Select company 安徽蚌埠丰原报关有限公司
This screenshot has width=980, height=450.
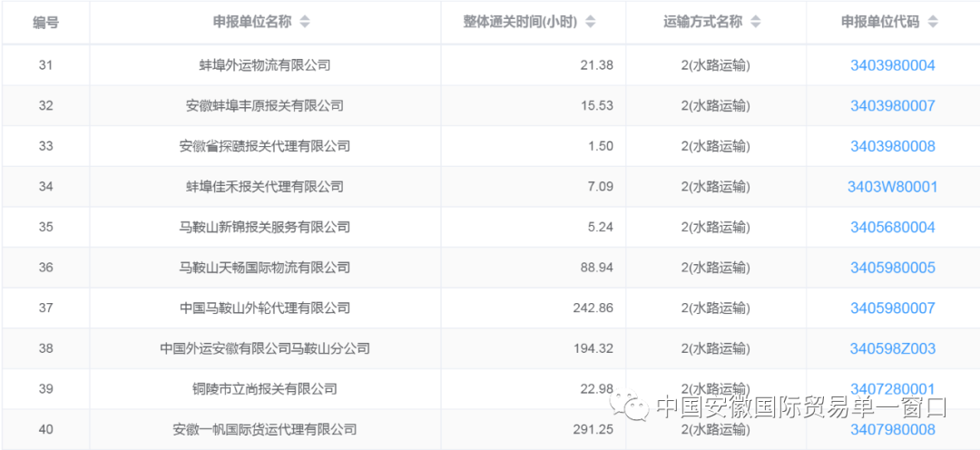point(265,105)
